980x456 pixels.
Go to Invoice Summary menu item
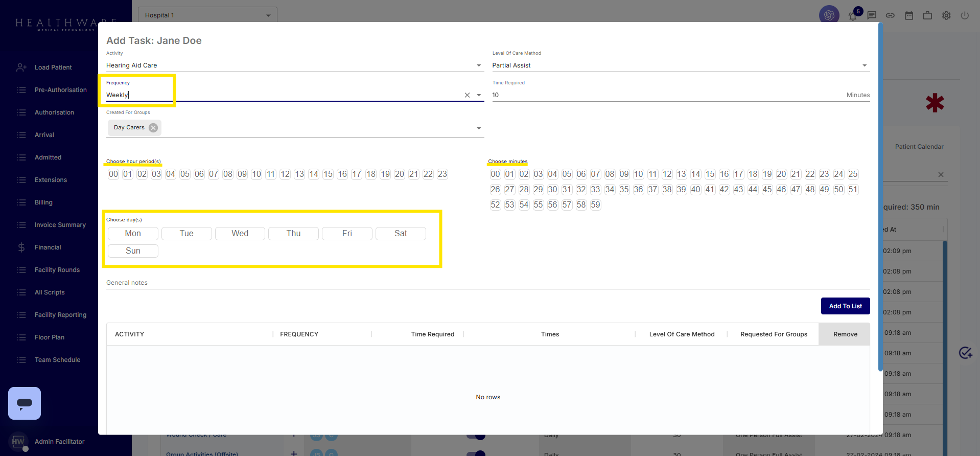point(60,225)
